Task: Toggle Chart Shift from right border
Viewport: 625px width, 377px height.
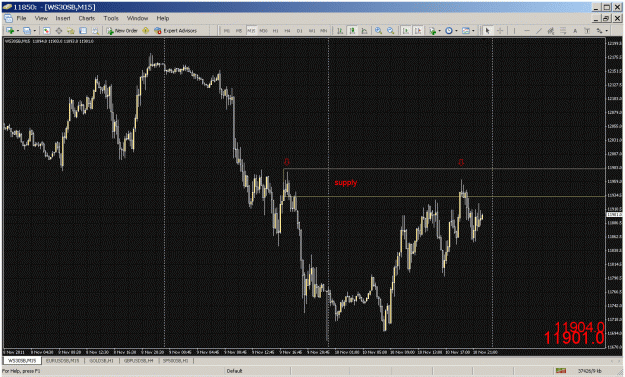Action: tap(418, 31)
